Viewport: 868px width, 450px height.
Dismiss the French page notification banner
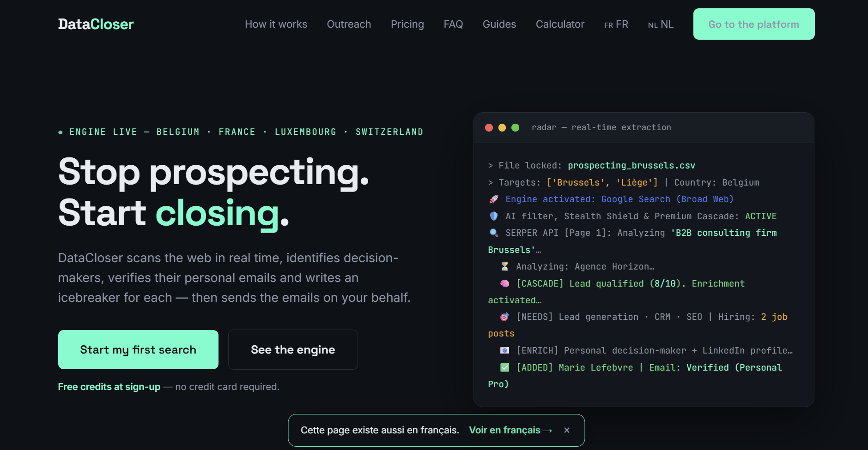point(567,430)
